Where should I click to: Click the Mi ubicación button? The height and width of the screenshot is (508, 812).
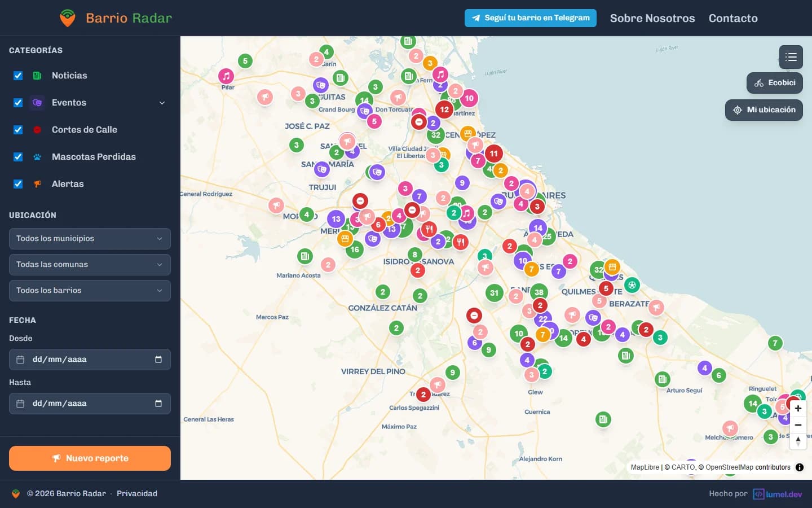(x=764, y=110)
